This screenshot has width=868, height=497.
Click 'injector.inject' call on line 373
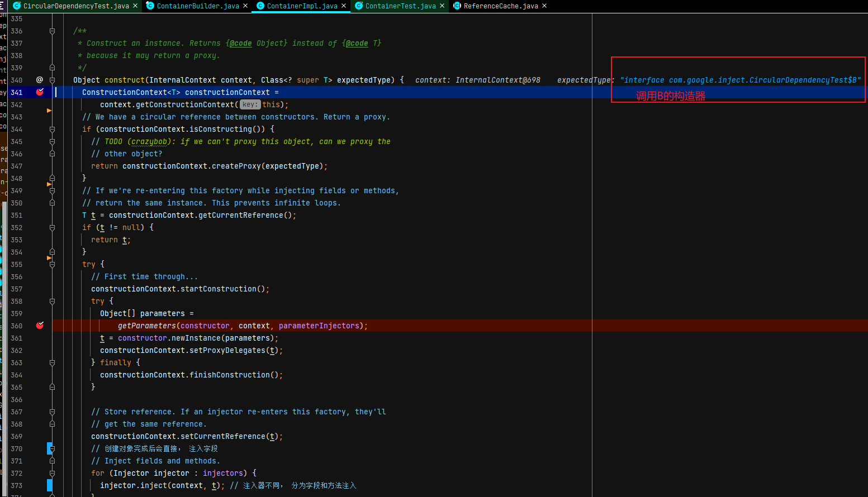(x=134, y=485)
